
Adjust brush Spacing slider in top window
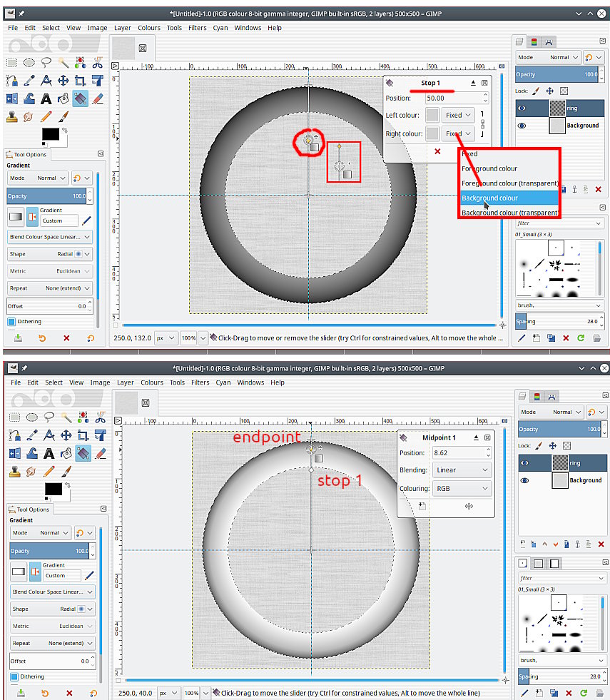[559, 321]
